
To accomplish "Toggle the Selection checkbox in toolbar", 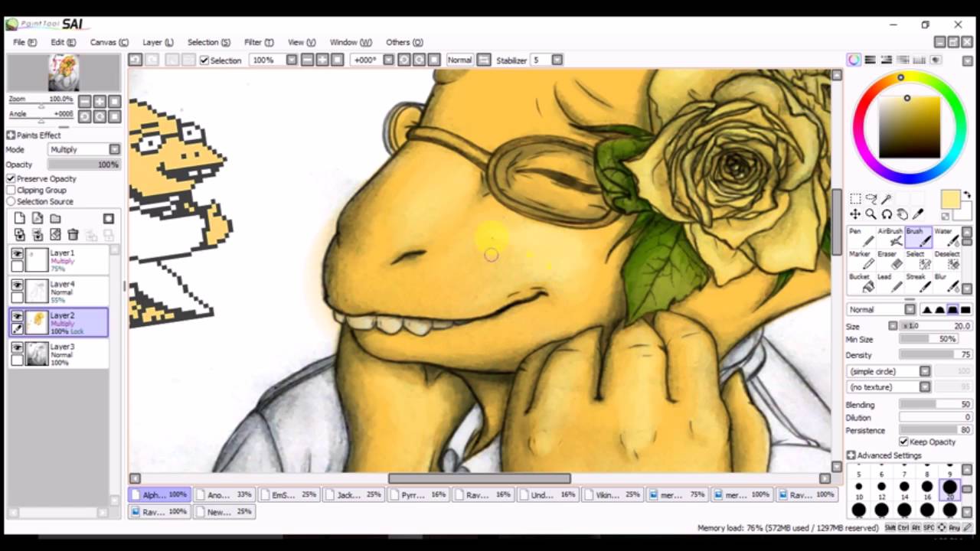I will click(204, 60).
